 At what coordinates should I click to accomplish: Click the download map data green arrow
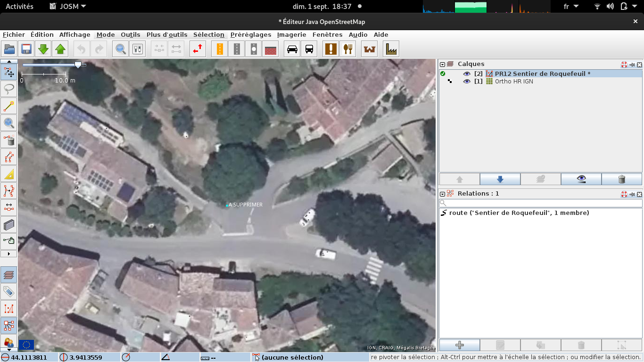click(x=43, y=49)
